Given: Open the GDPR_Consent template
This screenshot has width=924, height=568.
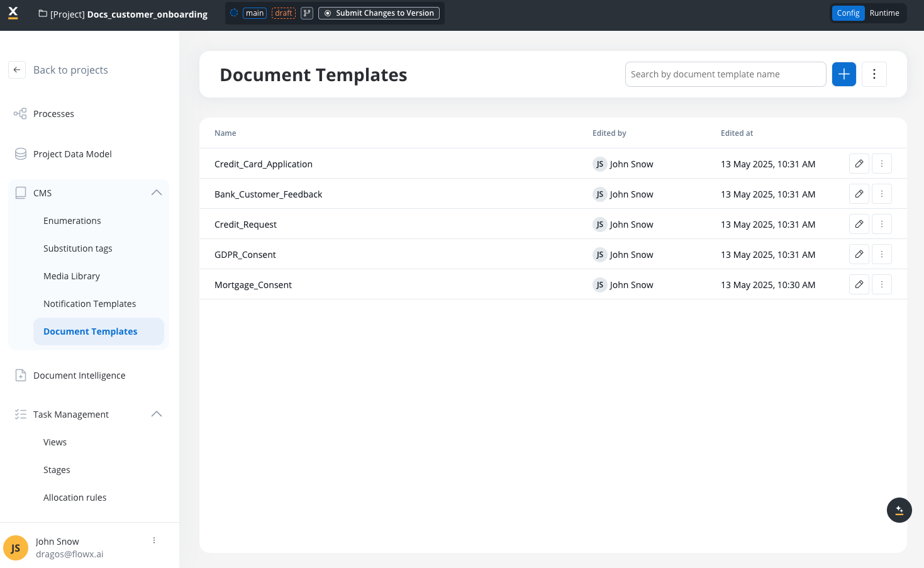Looking at the screenshot, I should 245,255.
